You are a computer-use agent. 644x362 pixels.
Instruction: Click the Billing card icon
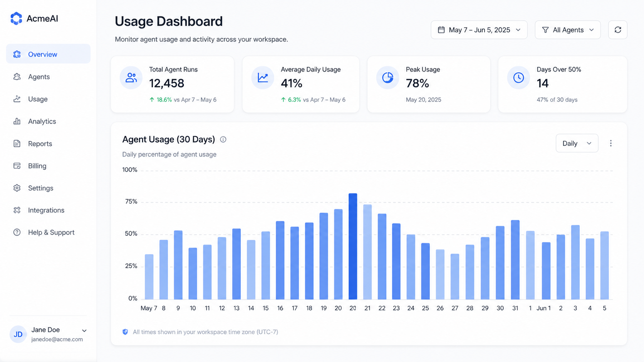coord(17,166)
